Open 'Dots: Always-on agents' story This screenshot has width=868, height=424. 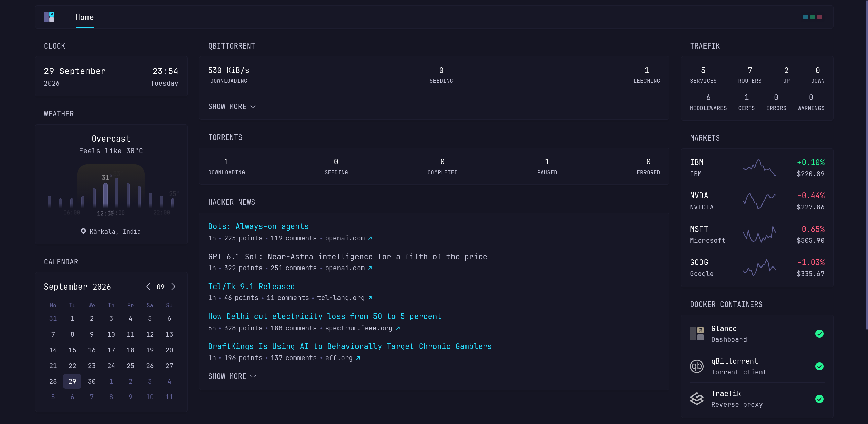pos(258,226)
